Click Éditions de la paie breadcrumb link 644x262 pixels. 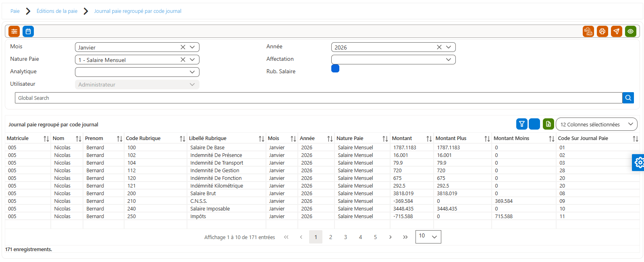coord(57,11)
